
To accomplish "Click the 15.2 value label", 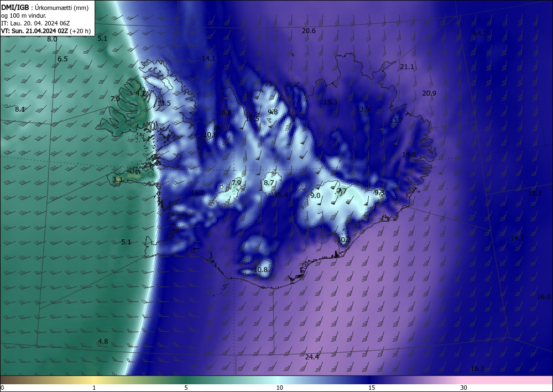I will click(x=197, y=193).
